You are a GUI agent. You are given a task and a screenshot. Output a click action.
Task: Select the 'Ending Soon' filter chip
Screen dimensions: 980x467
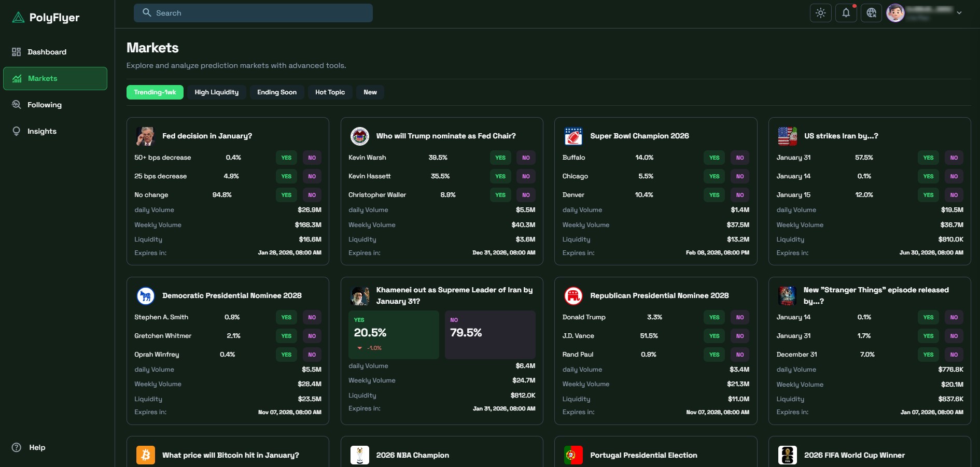coord(277,92)
